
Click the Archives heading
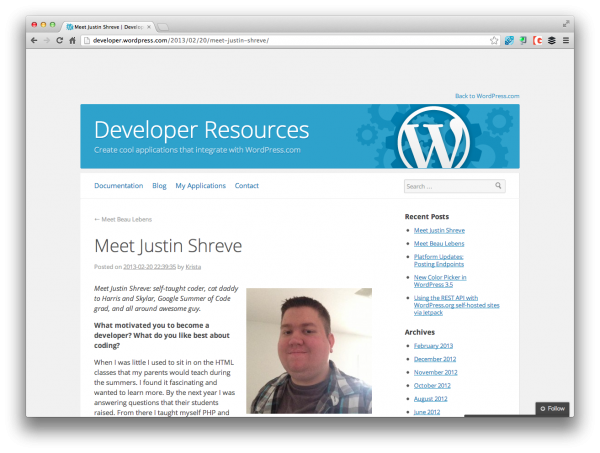[x=420, y=332]
